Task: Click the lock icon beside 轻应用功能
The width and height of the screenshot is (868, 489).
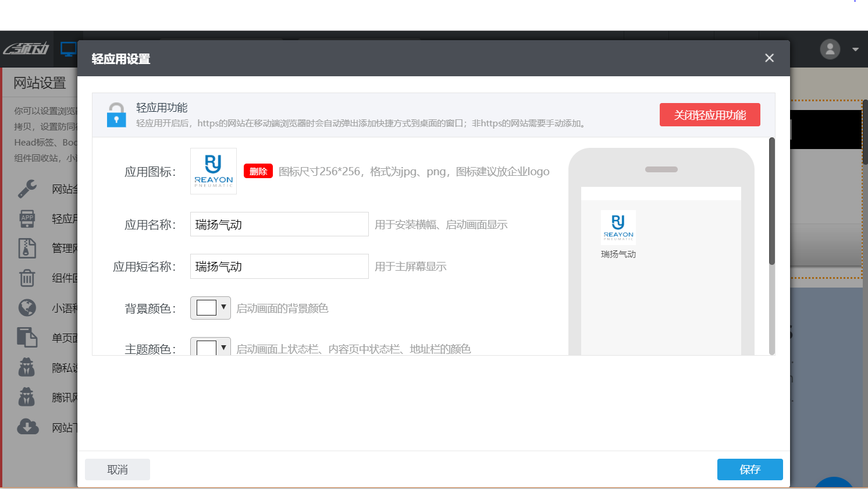Action: 116,115
